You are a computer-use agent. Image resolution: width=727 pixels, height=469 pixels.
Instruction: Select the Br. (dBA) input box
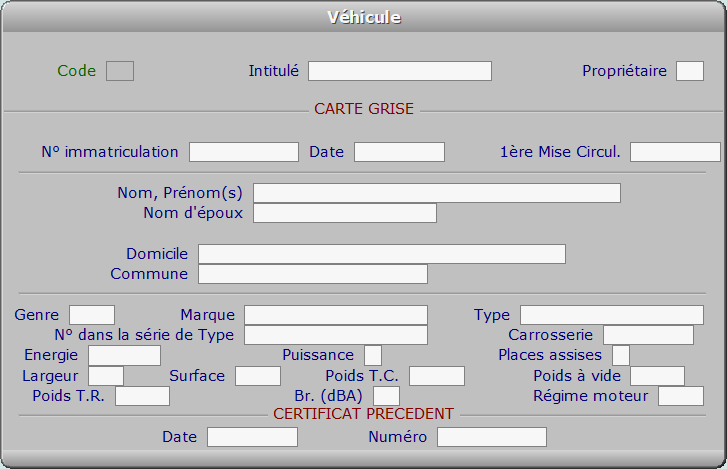tap(386, 396)
